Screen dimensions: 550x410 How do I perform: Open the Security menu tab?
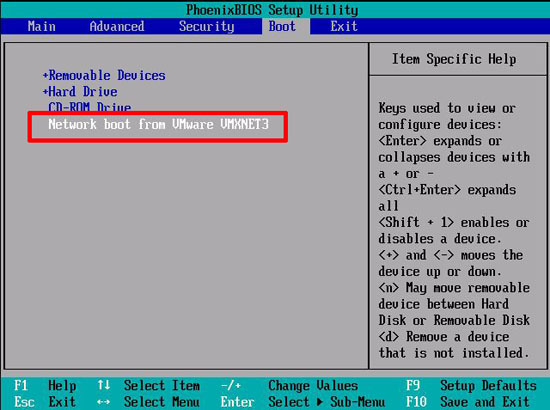pos(207,27)
